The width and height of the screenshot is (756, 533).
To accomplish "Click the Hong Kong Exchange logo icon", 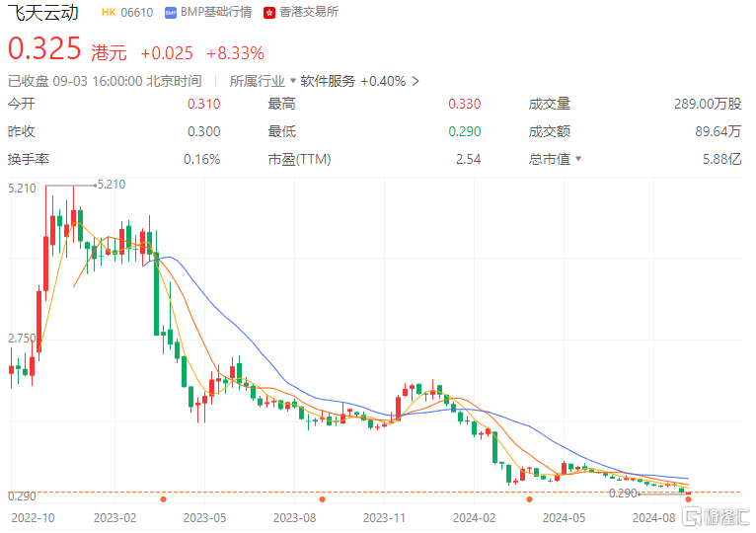I will pos(269,13).
